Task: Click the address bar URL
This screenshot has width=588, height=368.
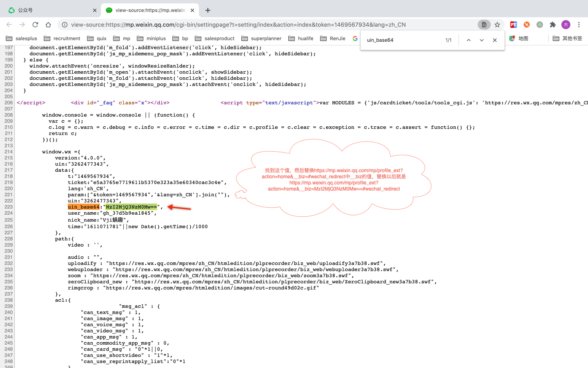Action: tap(238, 25)
